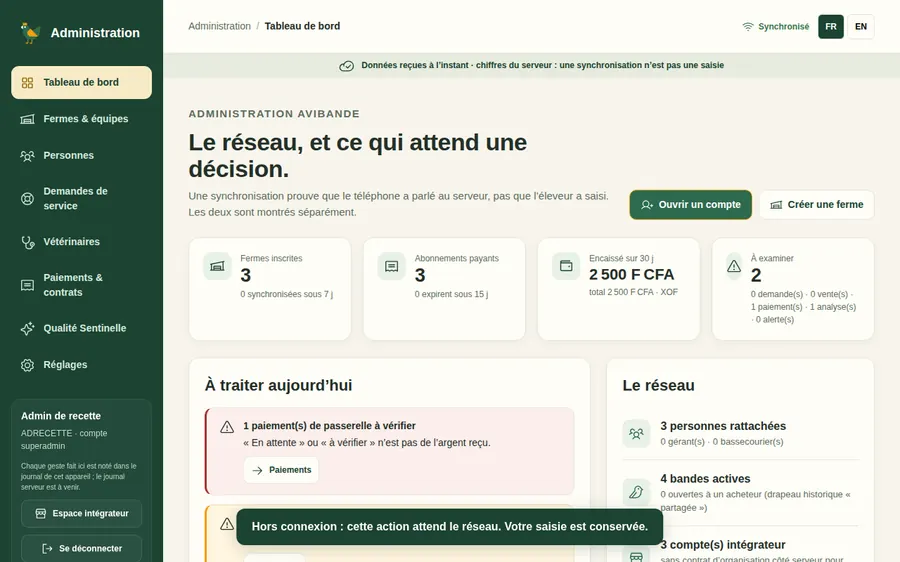Click À traiter aujourd'hui heading
The width and height of the screenshot is (900, 562).
click(278, 385)
